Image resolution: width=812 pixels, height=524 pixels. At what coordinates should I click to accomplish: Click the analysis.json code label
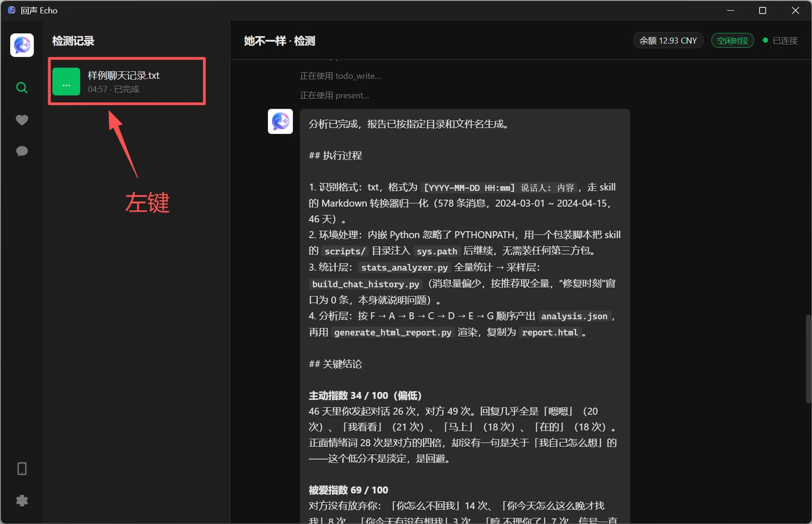click(x=574, y=316)
